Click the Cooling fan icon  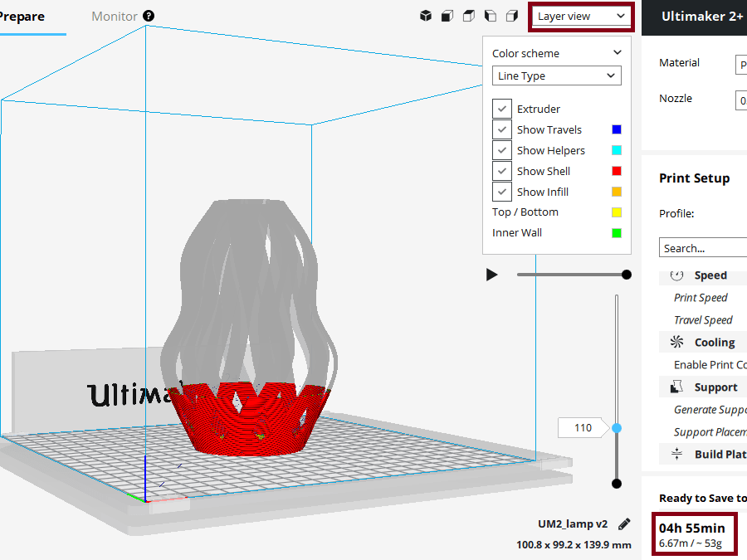[676, 342]
